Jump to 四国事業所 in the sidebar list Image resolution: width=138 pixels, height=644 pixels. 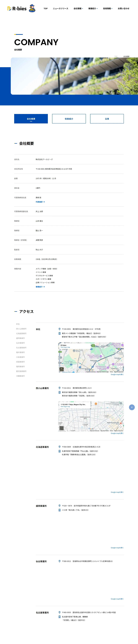(x=20, y=362)
